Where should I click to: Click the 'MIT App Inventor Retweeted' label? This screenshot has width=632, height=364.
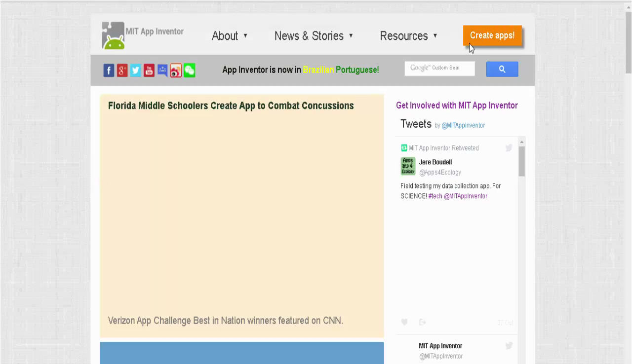444,148
